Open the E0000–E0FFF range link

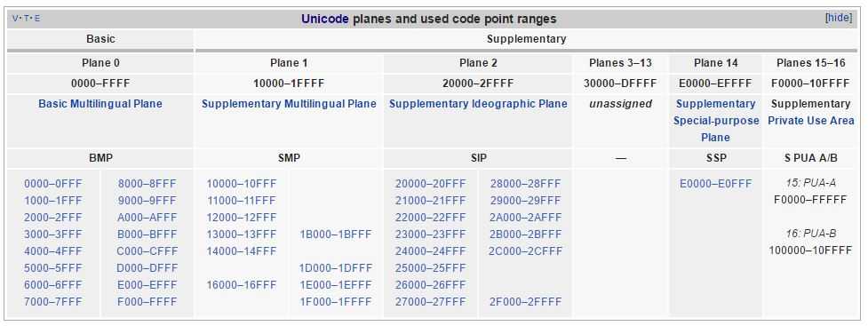[x=716, y=184]
